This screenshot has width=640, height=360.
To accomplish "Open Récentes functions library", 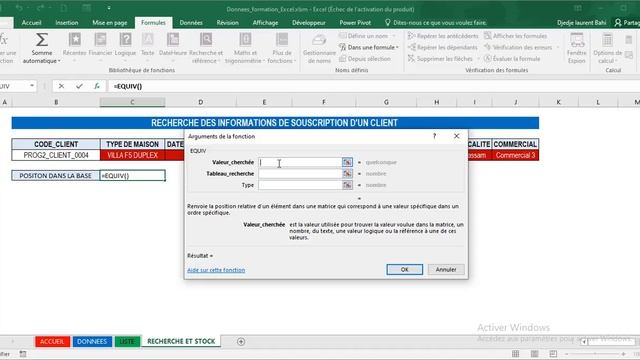I will click(x=74, y=46).
